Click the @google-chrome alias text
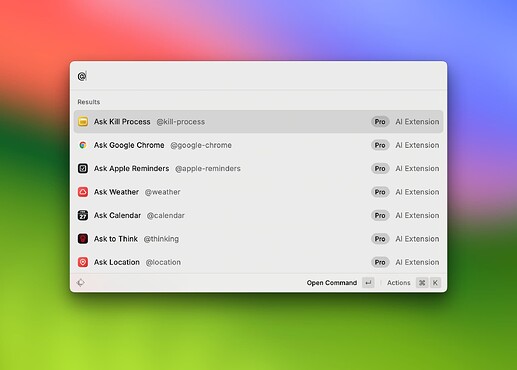The image size is (517, 370). point(201,145)
